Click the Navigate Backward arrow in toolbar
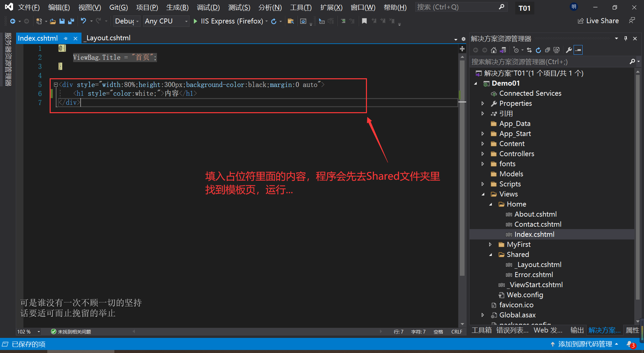Image resolution: width=644 pixels, height=353 pixels. click(13, 21)
